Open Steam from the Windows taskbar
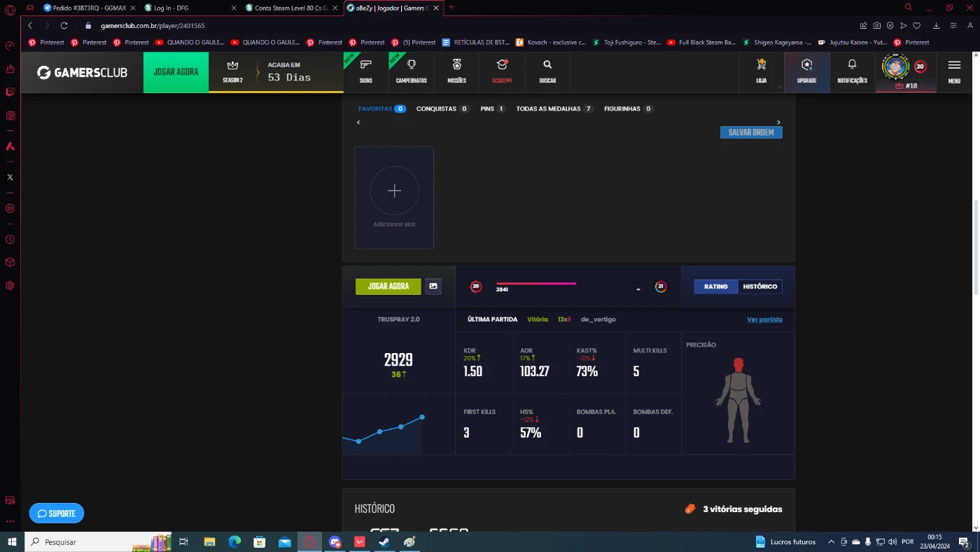980x552 pixels. tap(384, 542)
